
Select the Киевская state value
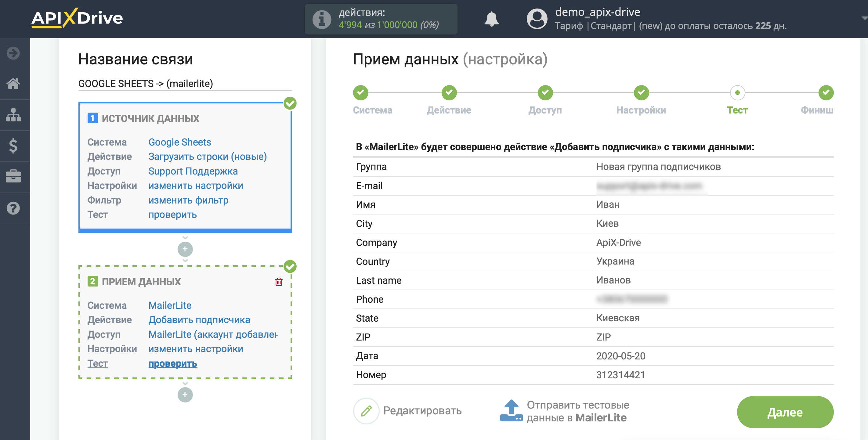pos(618,318)
